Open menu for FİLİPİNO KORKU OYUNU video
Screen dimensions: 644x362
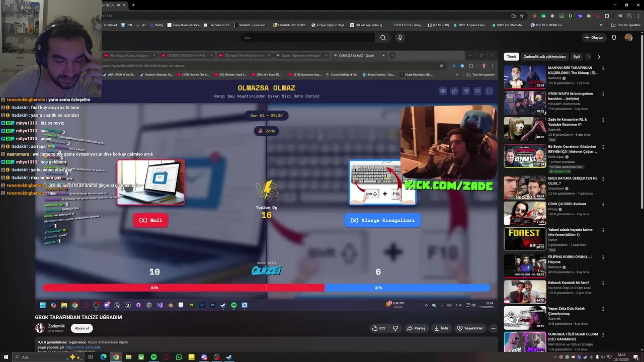(603, 257)
